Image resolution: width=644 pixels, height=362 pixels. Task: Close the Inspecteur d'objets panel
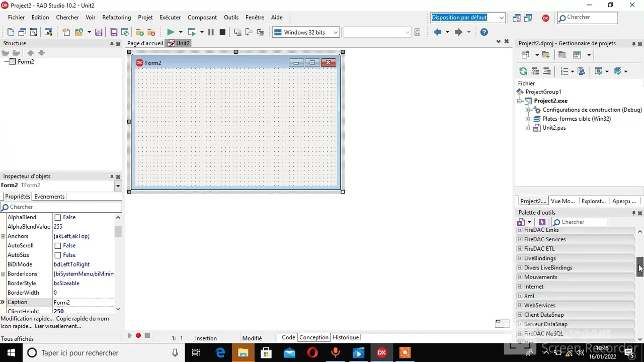click(x=118, y=177)
